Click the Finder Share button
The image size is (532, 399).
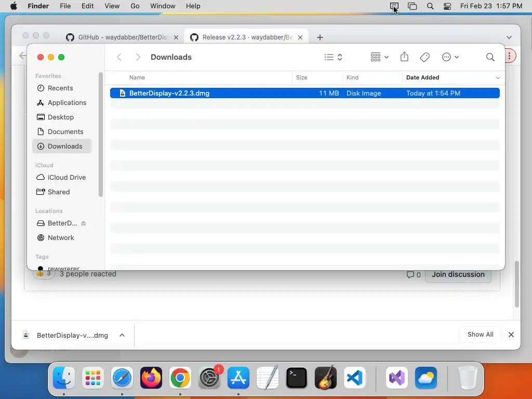tap(404, 57)
